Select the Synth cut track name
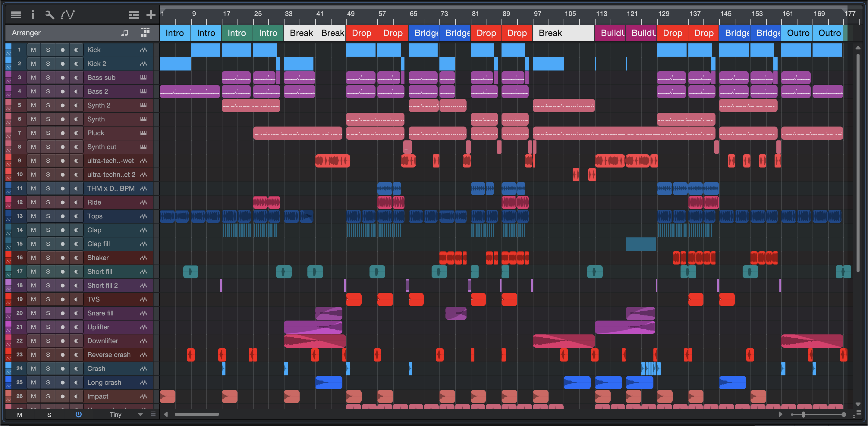This screenshot has height=426, width=868. [x=102, y=147]
